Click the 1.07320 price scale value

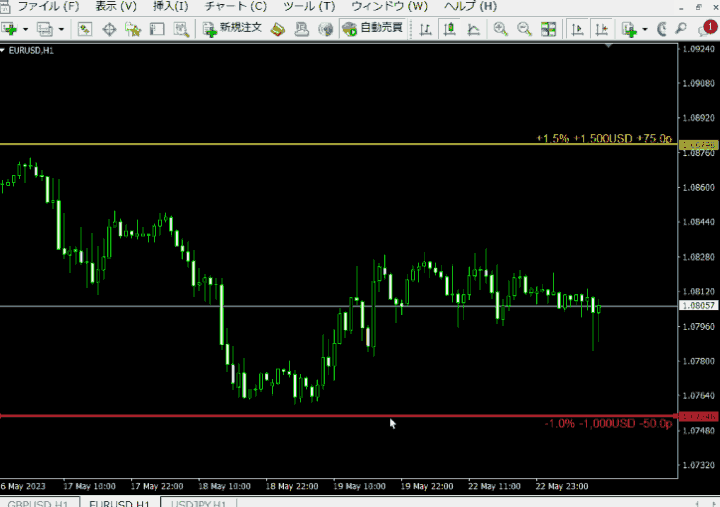tap(699, 465)
